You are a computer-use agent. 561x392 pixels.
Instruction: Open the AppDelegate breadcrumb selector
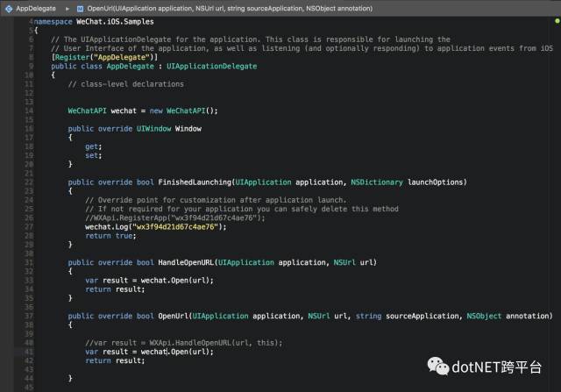tap(36, 8)
